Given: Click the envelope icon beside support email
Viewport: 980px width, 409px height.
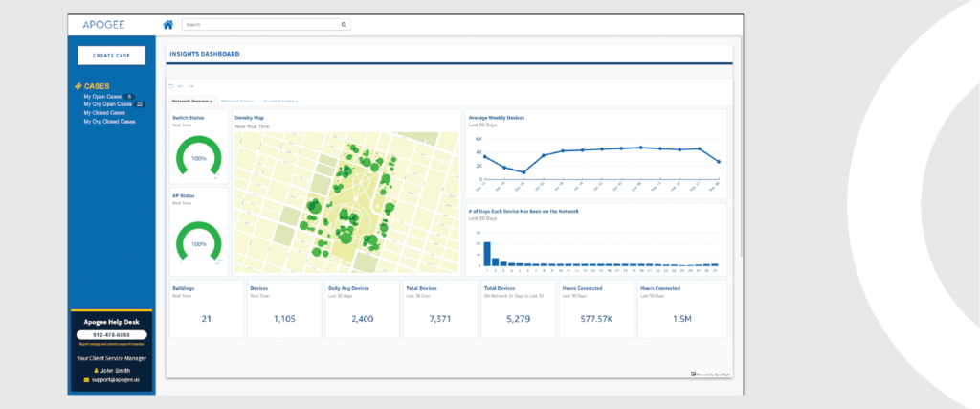Looking at the screenshot, I should tap(86, 379).
